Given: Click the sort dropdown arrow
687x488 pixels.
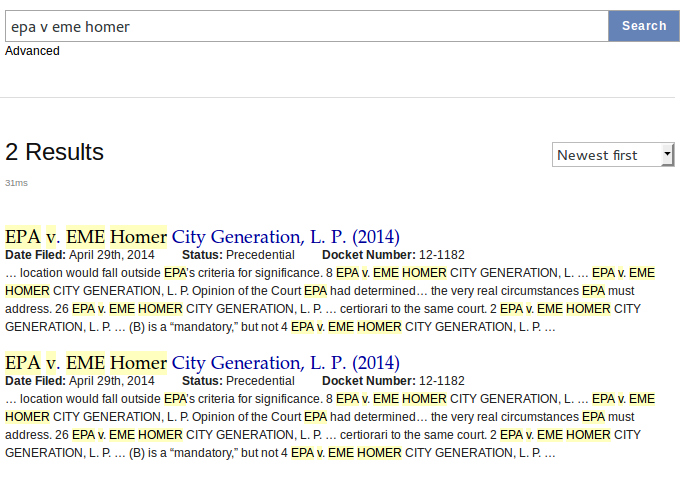Looking at the screenshot, I should [x=667, y=155].
